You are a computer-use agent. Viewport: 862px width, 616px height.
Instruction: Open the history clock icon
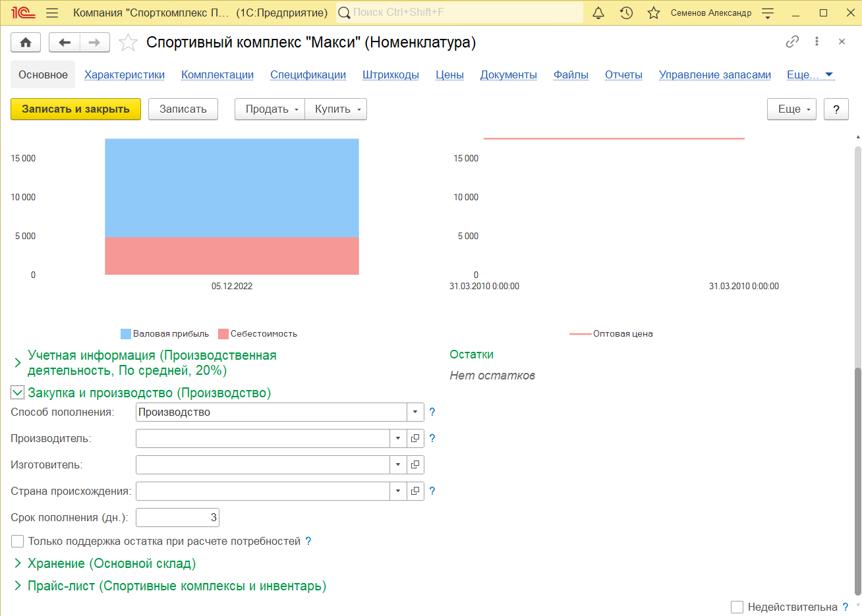click(626, 13)
